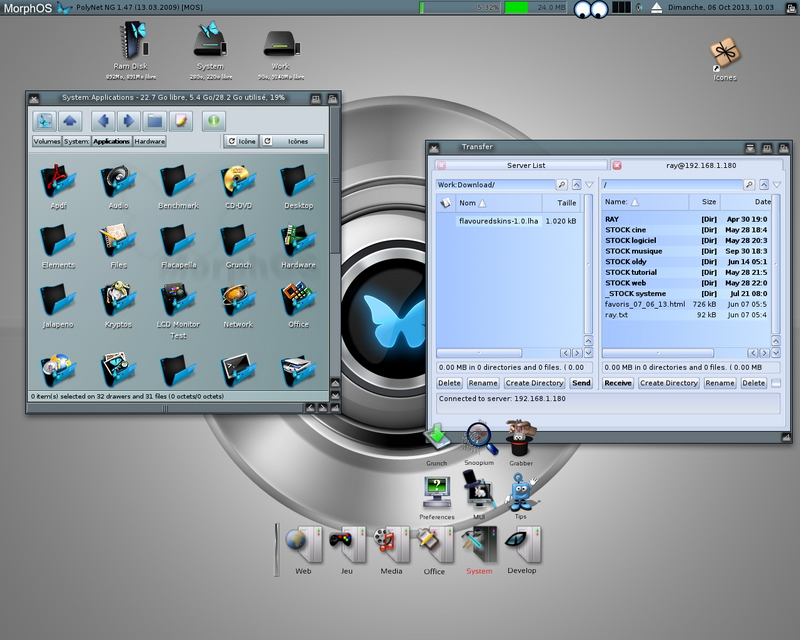
Task: Open the Develop dock category
Action: 522,545
